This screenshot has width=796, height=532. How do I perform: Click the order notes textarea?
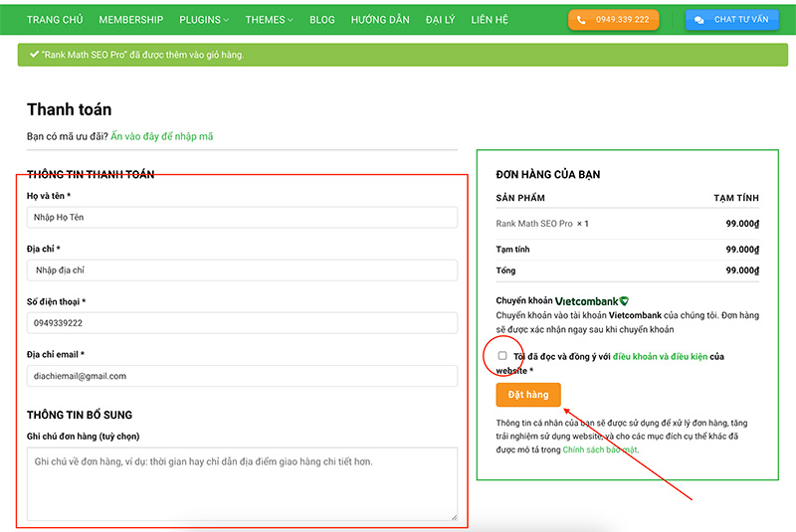tap(242, 483)
